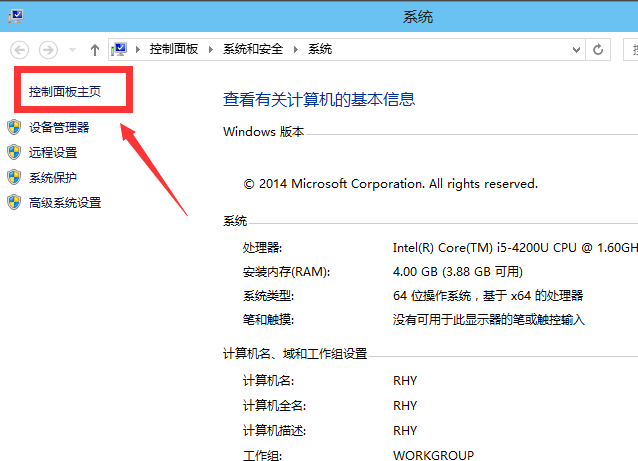Refresh the page using the address bar refresh icon
The height and width of the screenshot is (461, 638).
[x=598, y=49]
